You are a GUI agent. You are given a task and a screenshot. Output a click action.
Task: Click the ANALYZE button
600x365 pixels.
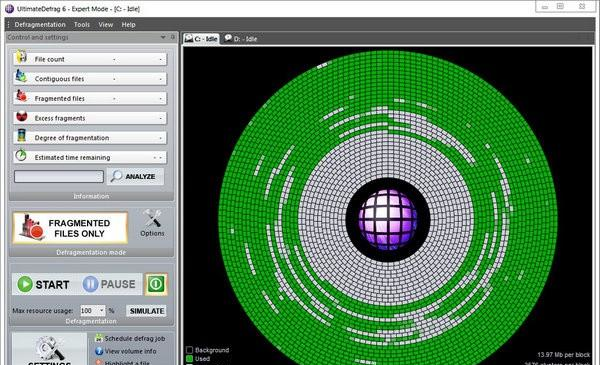(x=135, y=176)
